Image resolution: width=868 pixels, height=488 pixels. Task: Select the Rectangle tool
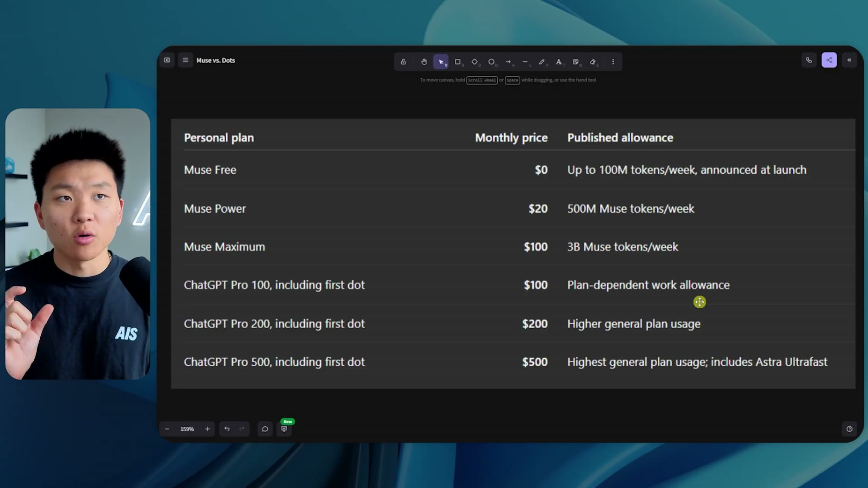click(458, 62)
